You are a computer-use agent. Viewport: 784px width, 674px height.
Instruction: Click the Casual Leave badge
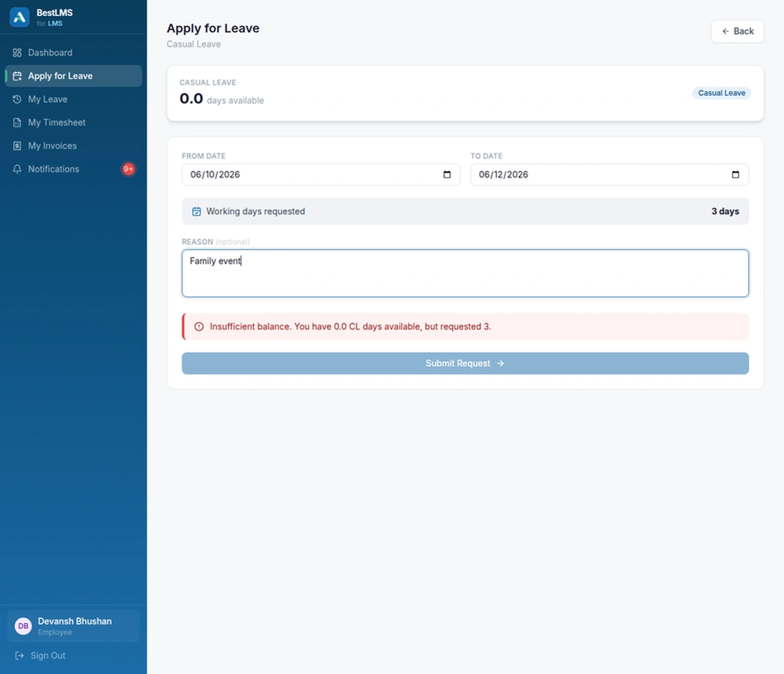(x=721, y=93)
